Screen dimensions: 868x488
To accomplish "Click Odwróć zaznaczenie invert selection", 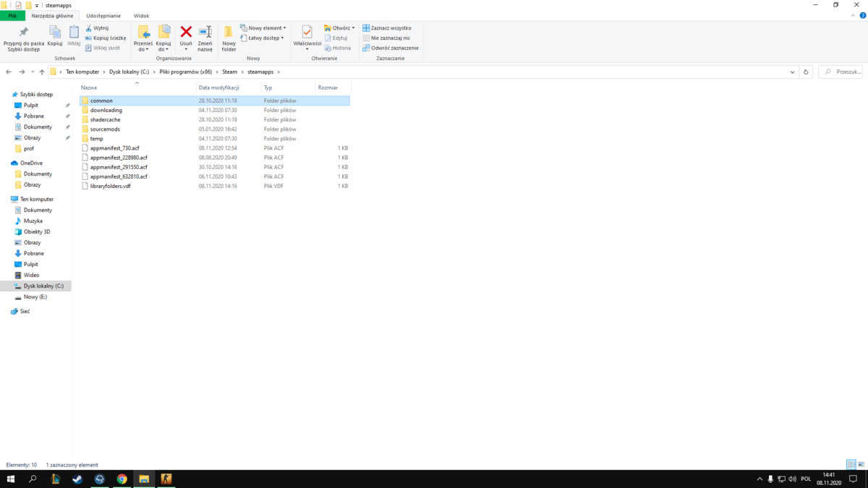I will tap(391, 48).
